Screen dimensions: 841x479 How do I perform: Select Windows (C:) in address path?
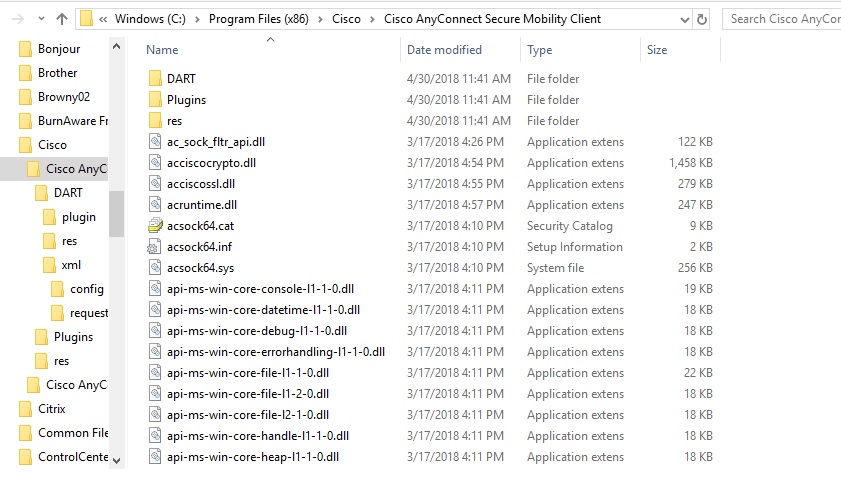pos(150,19)
